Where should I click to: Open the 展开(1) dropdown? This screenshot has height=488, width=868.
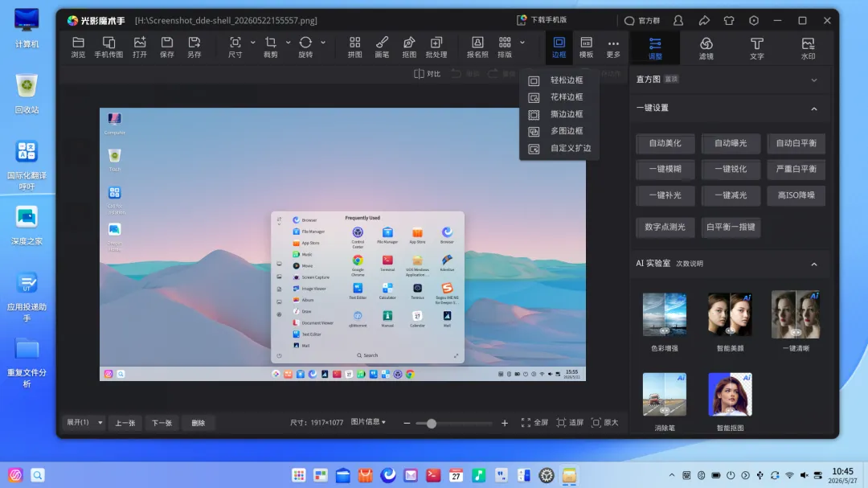pos(83,423)
